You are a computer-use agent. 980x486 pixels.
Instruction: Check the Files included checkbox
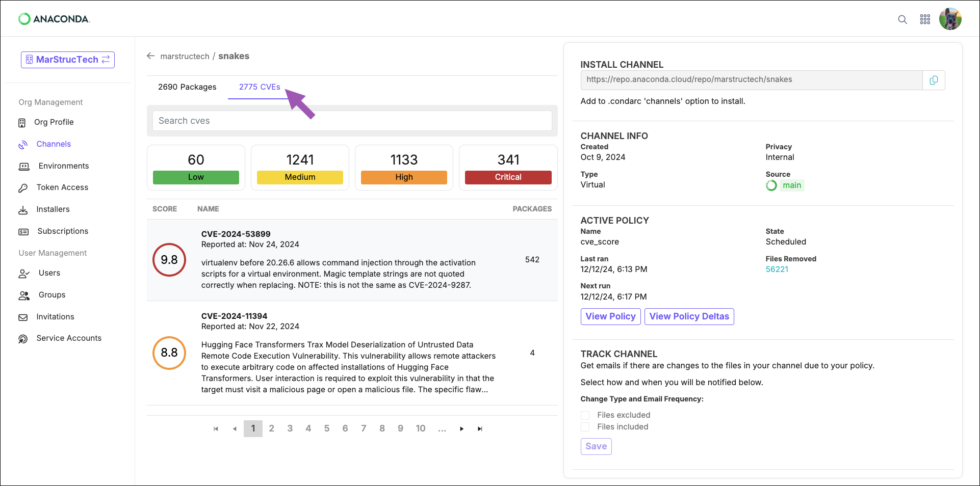pyautogui.click(x=585, y=427)
